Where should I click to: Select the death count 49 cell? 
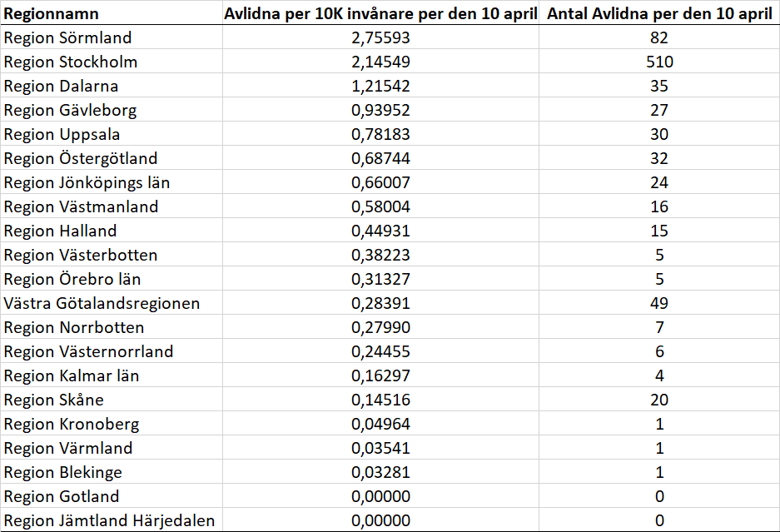(x=660, y=303)
